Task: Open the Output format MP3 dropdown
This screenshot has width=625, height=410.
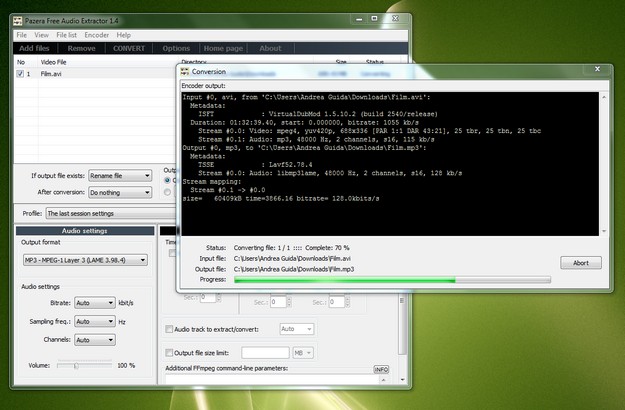Action: click(x=85, y=260)
